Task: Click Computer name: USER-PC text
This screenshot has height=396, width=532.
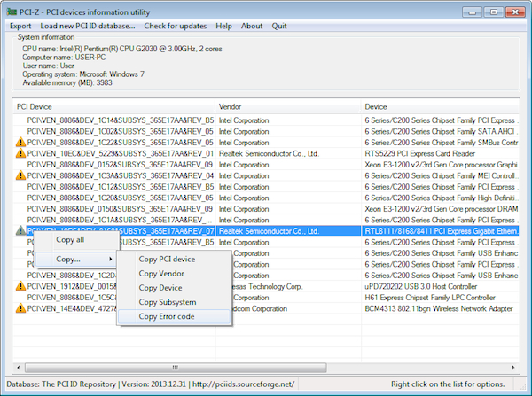Action: tap(64, 58)
